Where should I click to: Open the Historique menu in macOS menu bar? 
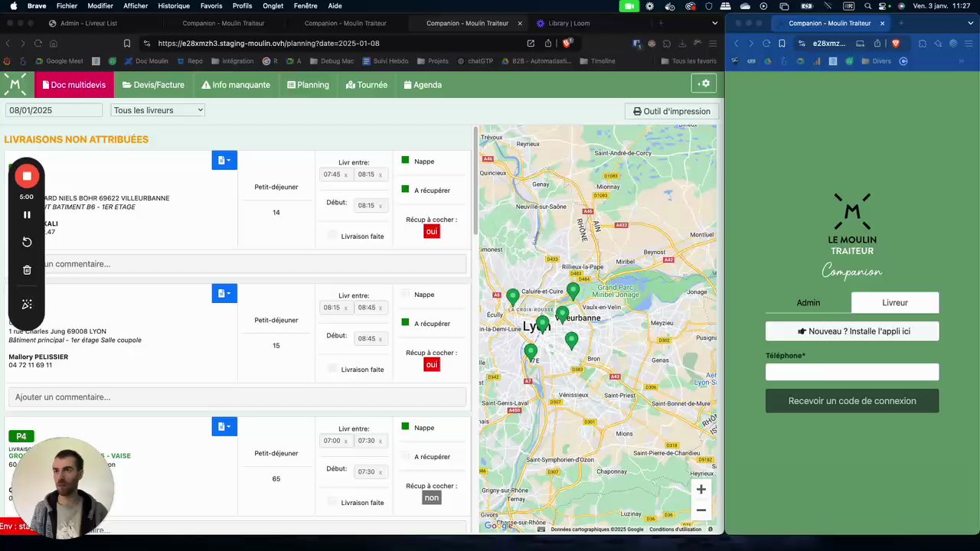pyautogui.click(x=174, y=6)
